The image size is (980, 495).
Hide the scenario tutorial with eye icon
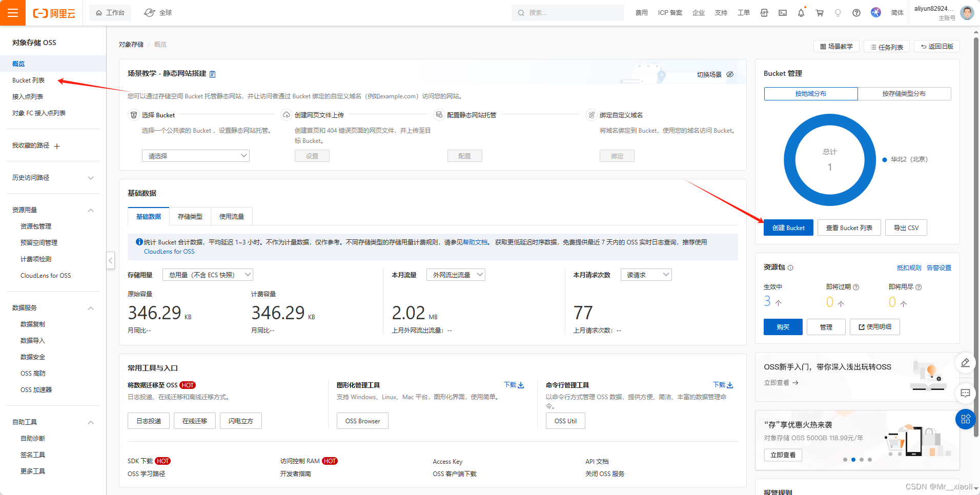pyautogui.click(x=730, y=74)
